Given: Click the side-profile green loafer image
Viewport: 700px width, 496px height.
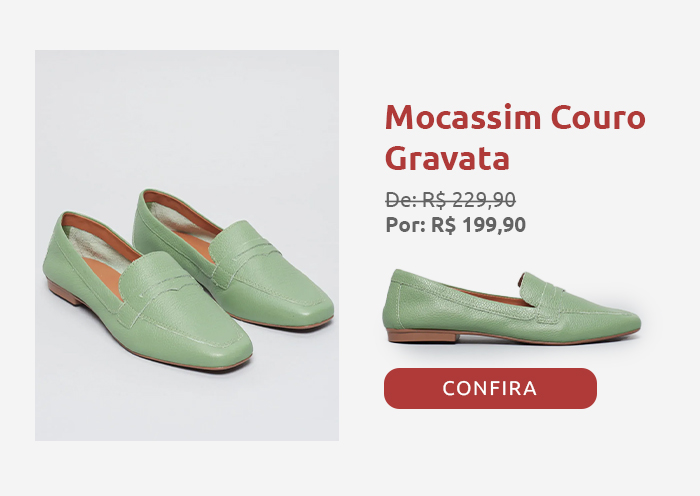Looking at the screenshot, I should pyautogui.click(x=512, y=306).
